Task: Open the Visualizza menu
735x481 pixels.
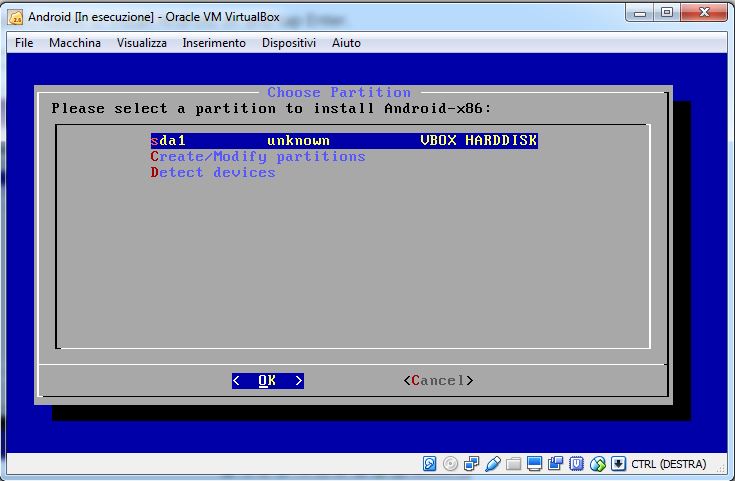Action: (141, 43)
